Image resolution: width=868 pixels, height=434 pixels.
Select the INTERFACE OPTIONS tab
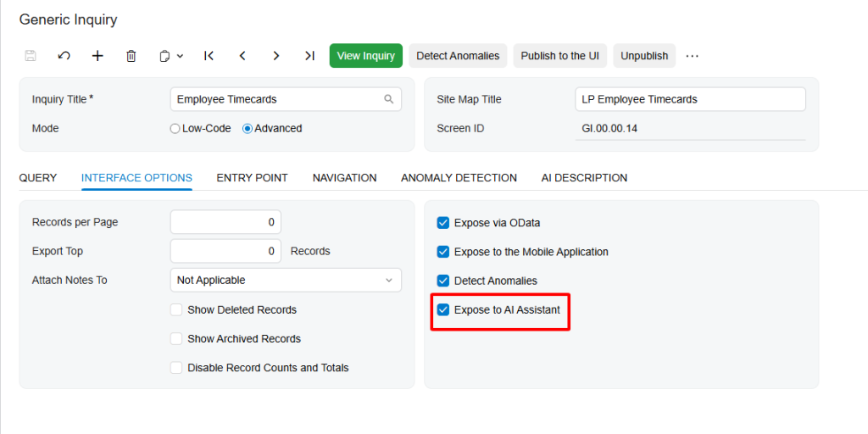click(x=136, y=178)
